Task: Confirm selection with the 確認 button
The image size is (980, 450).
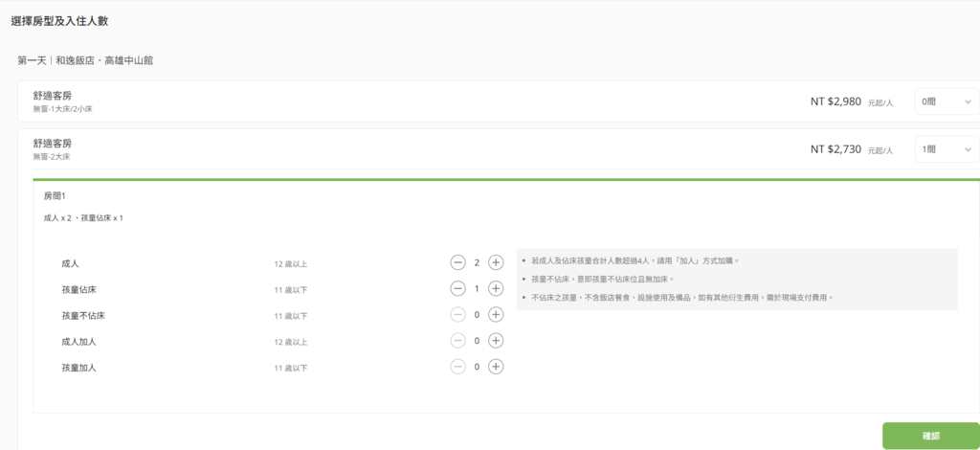Action: point(930,436)
